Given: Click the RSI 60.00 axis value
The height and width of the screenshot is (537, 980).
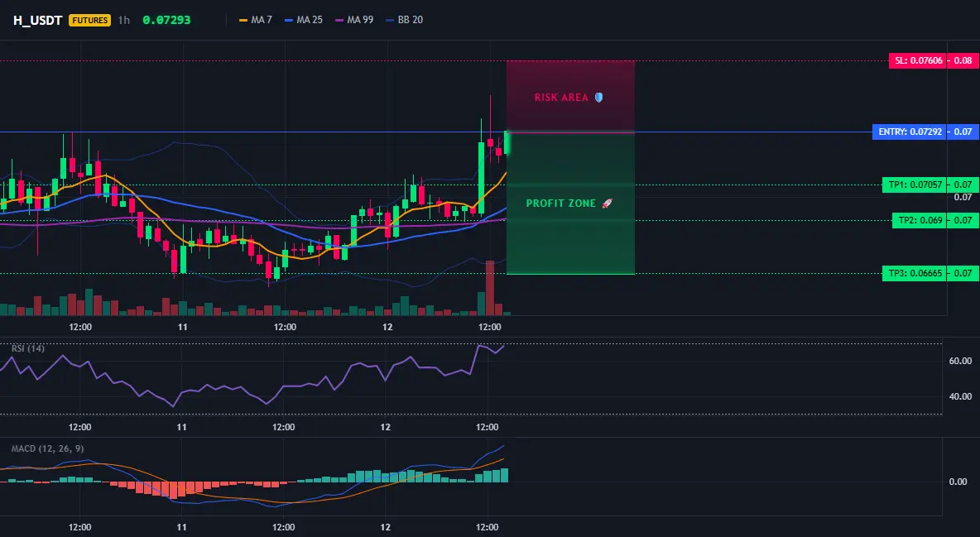Looking at the screenshot, I should click(960, 361).
